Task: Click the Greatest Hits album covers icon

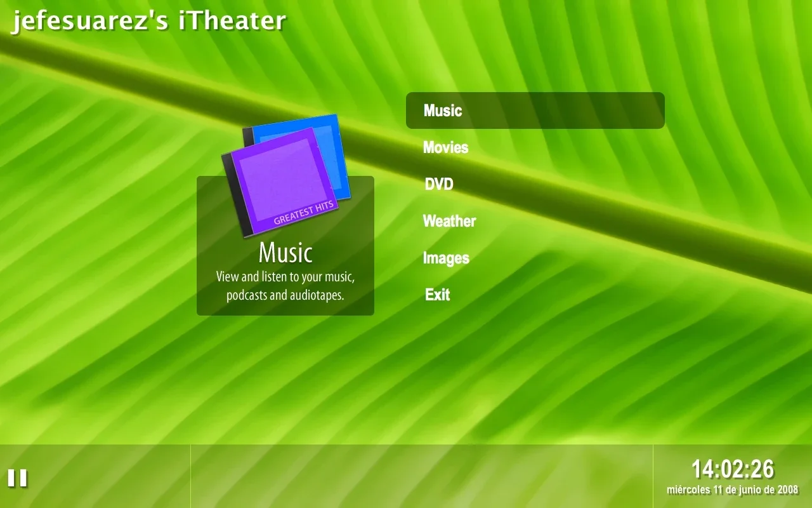Action: [285, 176]
